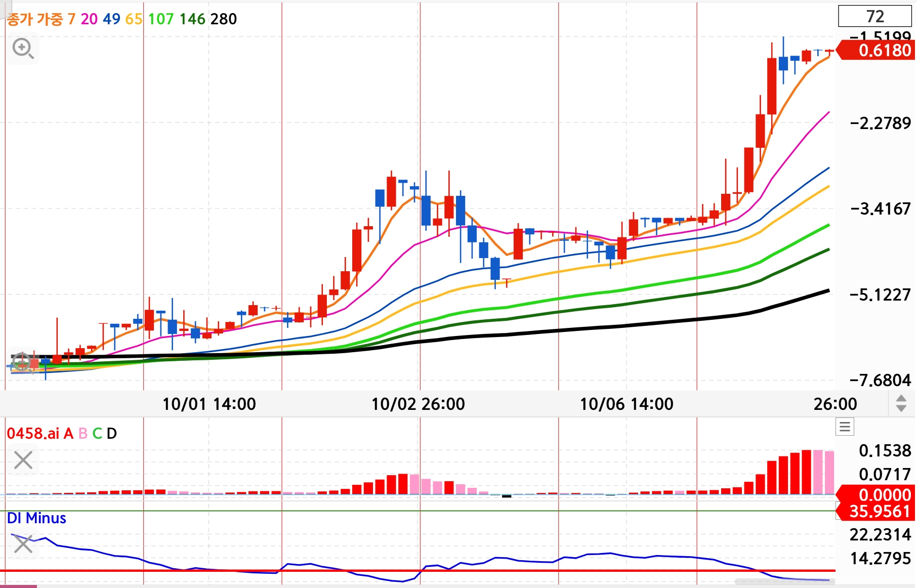Viewport: 917px width, 588px height.
Task: Select the moving average period 280 label
Action: [x=224, y=19]
